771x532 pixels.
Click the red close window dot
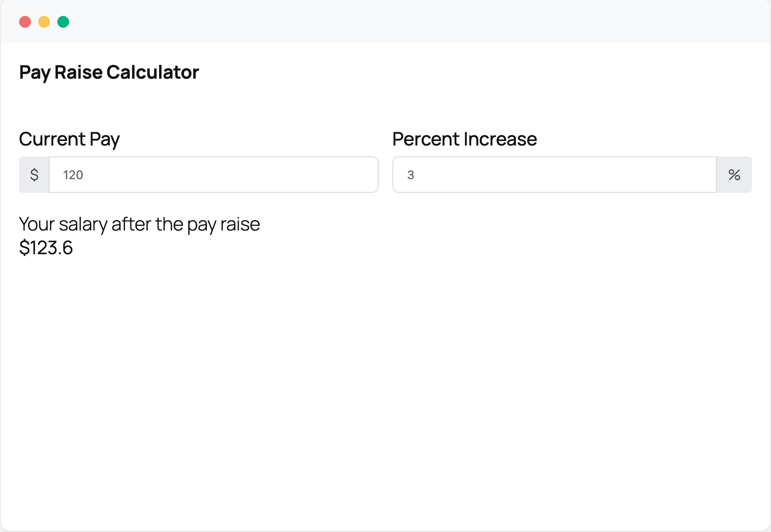[x=25, y=22]
